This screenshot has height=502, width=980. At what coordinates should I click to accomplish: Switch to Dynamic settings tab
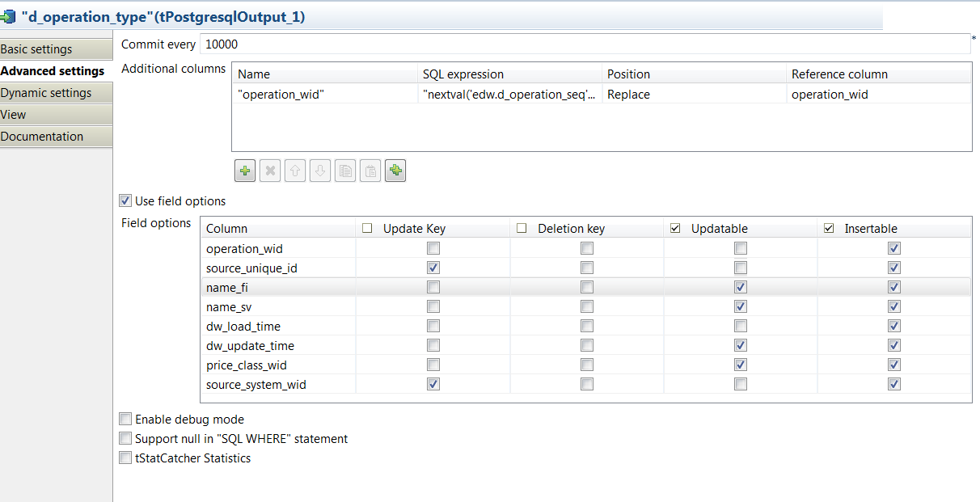pyautogui.click(x=56, y=93)
